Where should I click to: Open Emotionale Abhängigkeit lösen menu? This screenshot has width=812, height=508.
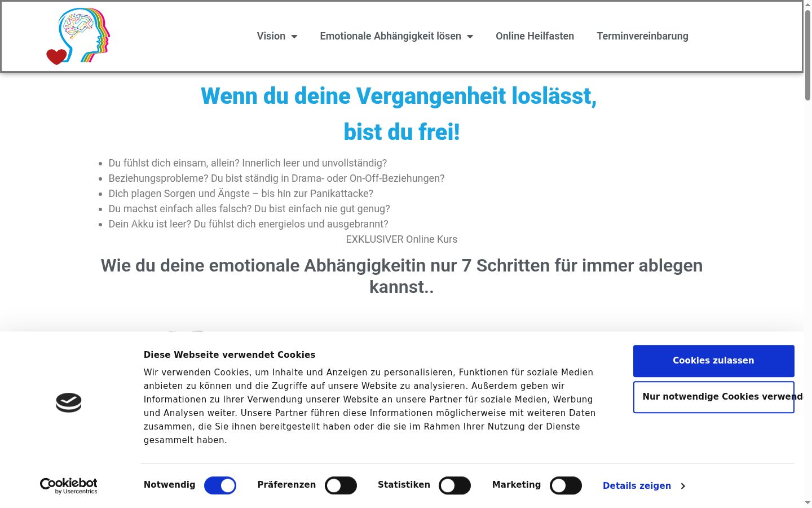(390, 36)
